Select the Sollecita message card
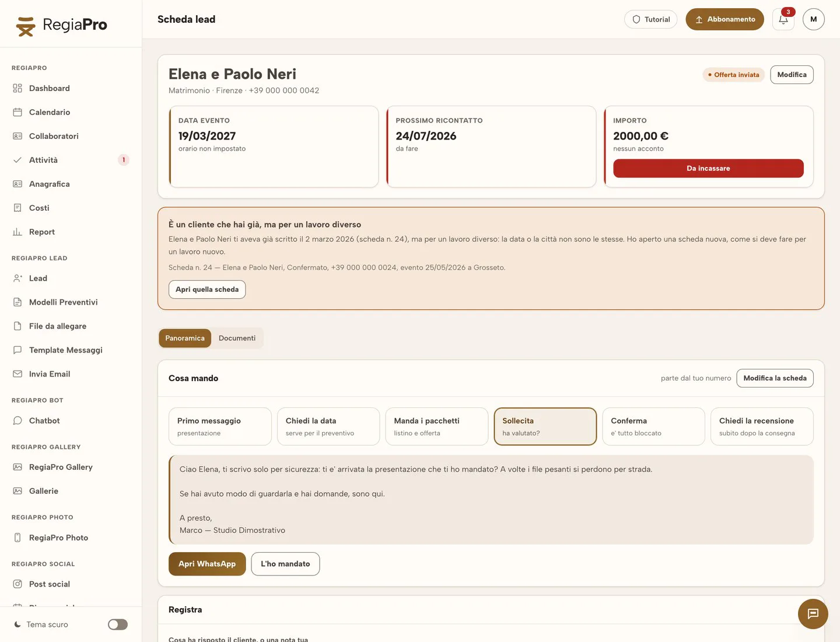This screenshot has height=642, width=840. (x=545, y=427)
